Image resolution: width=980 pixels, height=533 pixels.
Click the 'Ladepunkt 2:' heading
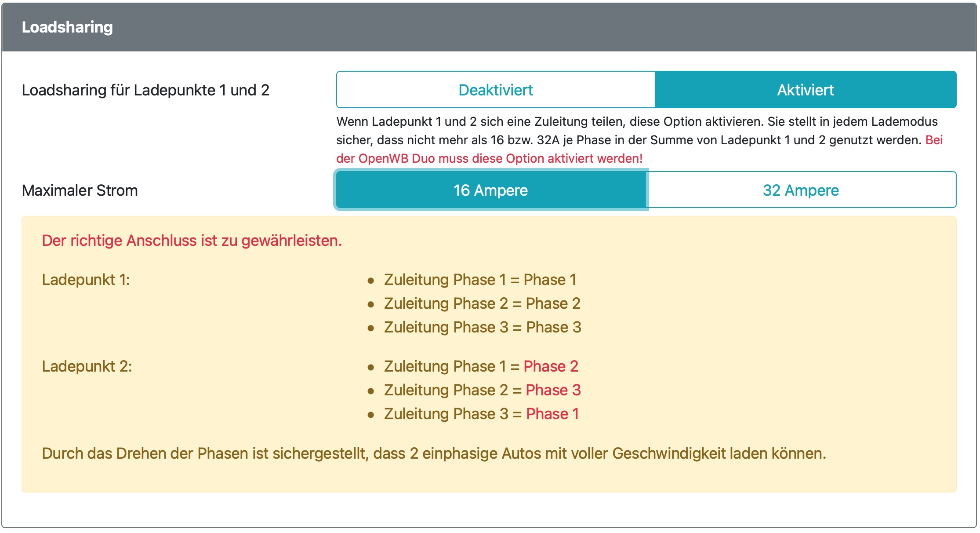pos(87,366)
